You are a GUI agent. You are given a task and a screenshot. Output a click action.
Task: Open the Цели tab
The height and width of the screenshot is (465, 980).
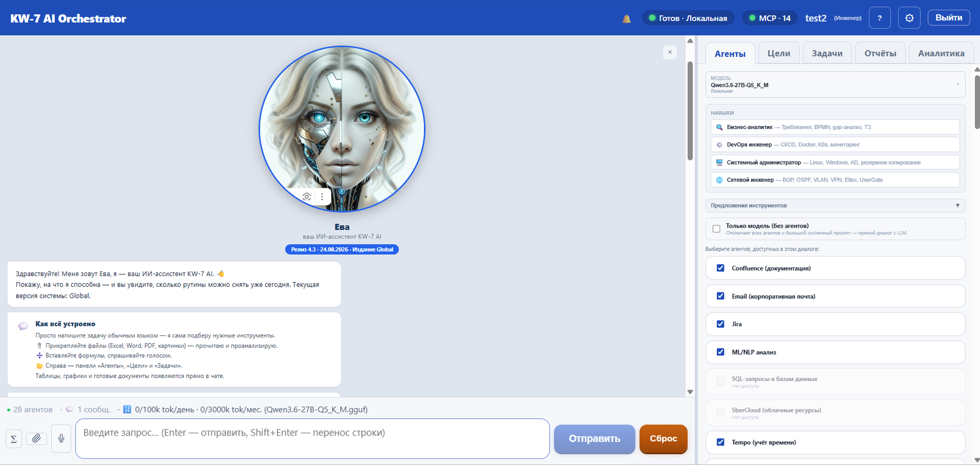click(x=779, y=53)
